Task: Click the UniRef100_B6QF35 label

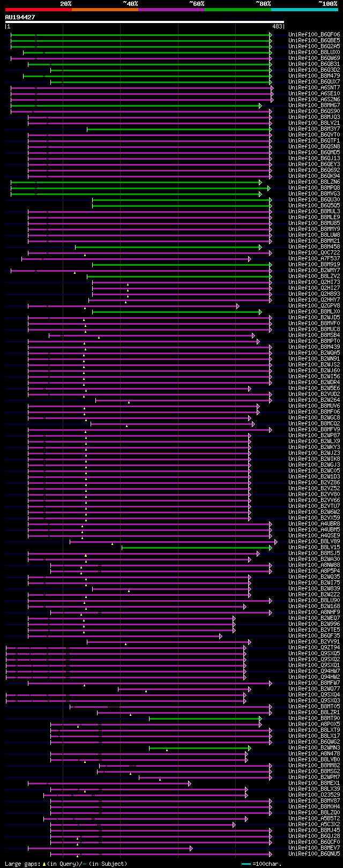Action: (314, 635)
